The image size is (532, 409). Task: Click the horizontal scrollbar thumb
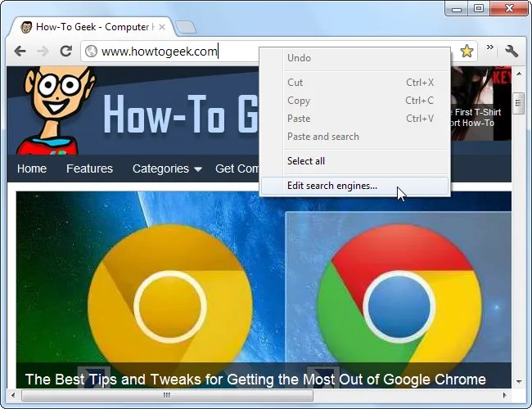167,395
